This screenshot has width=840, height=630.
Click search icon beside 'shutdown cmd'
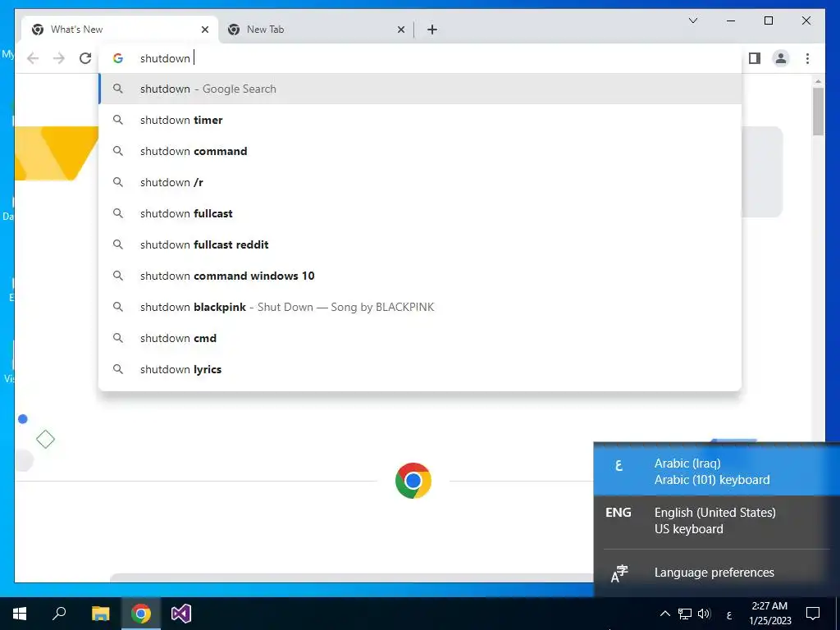pyautogui.click(x=118, y=338)
